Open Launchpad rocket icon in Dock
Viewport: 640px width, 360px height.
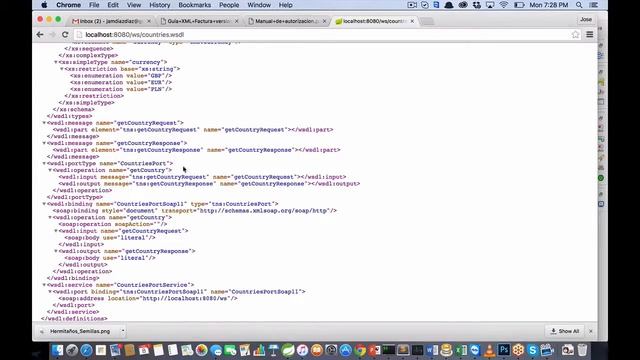72,350
